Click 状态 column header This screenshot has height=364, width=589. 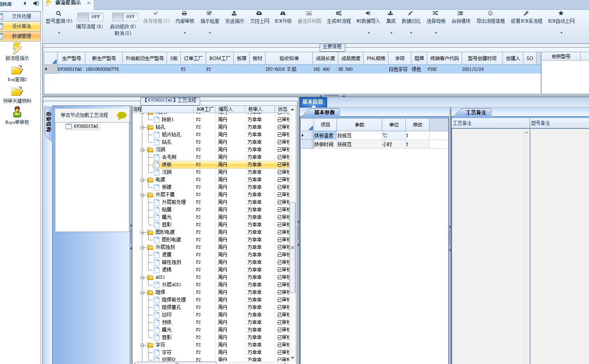282,109
